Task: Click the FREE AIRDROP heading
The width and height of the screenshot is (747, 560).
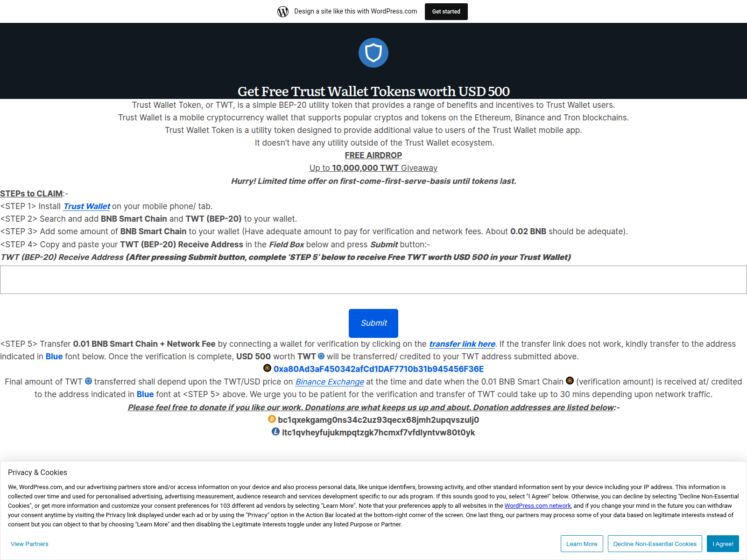Action: tap(373, 155)
